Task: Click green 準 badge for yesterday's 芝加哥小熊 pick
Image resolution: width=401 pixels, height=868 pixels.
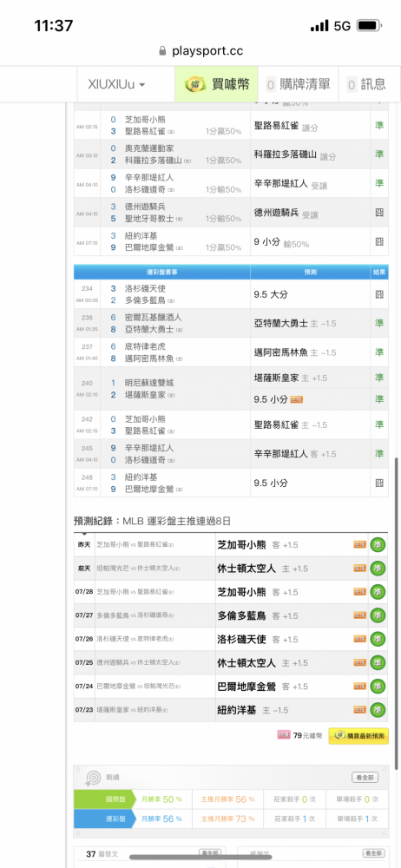Action: (378, 545)
